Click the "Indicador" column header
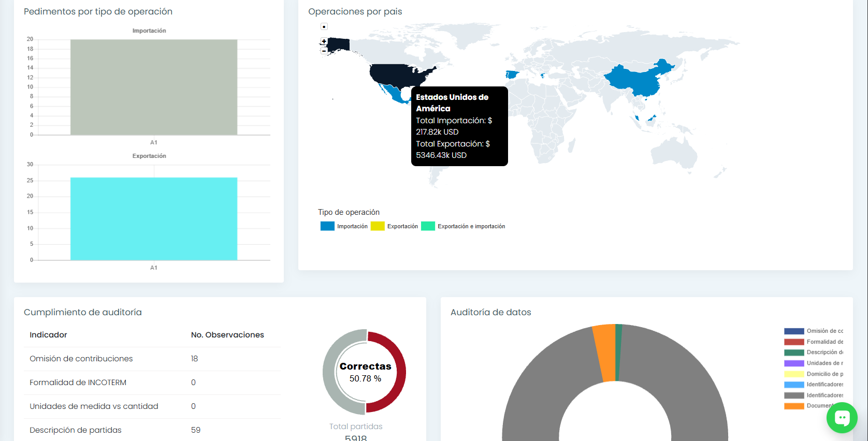868x441 pixels. click(48, 335)
